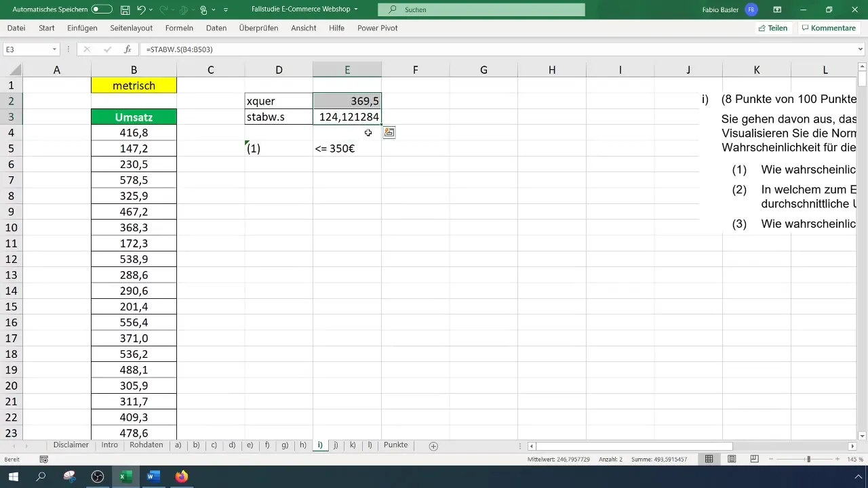Open the Datei menu
This screenshot has width=868, height=488.
[16, 28]
